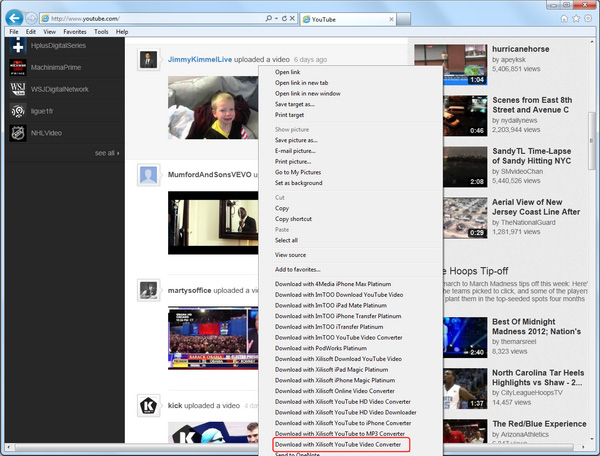
Task: Open the Tools gear icon
Action: (x=588, y=18)
